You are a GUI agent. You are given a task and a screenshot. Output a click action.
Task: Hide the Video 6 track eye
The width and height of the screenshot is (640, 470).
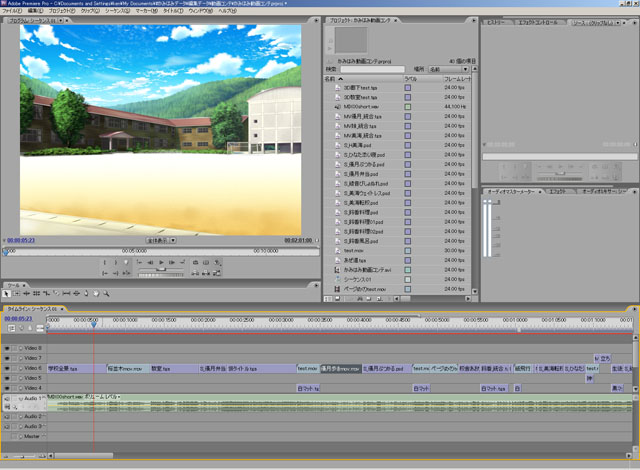7,368
